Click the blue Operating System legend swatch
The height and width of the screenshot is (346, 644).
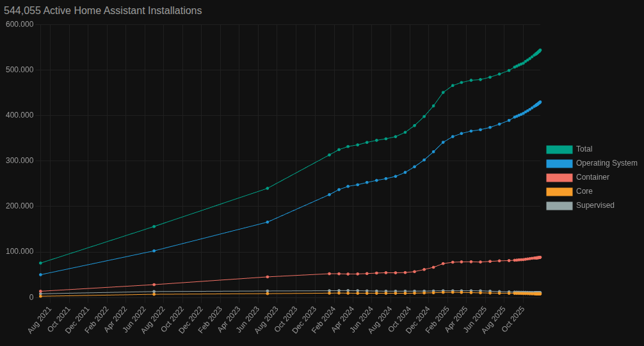pyautogui.click(x=559, y=163)
